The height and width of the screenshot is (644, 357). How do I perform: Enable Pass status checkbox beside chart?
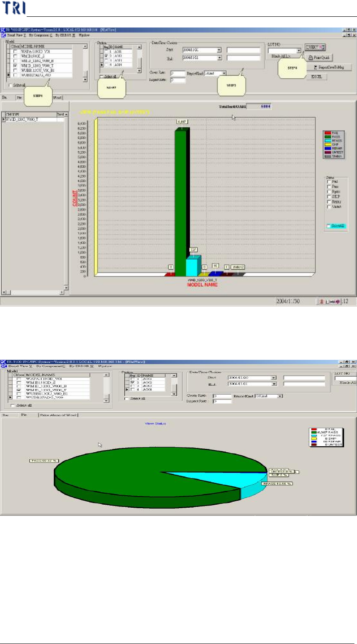pyautogui.click(x=330, y=187)
